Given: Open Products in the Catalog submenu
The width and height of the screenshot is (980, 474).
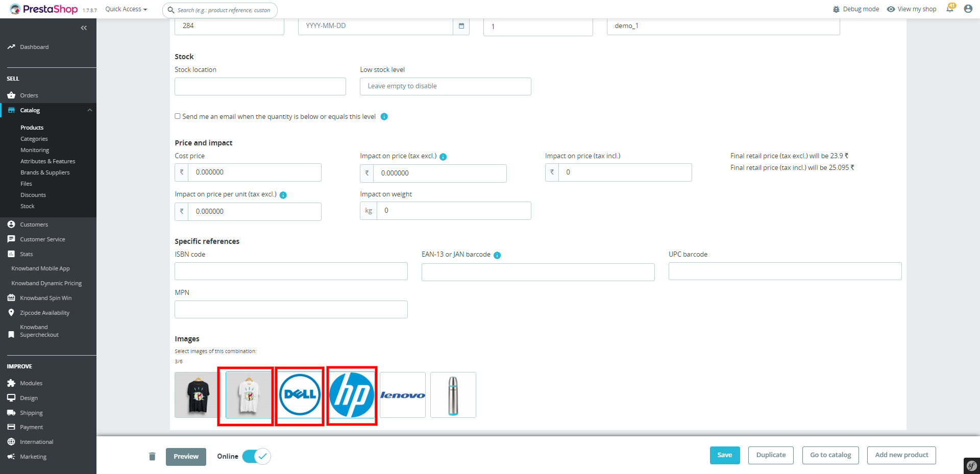Looking at the screenshot, I should (x=32, y=128).
